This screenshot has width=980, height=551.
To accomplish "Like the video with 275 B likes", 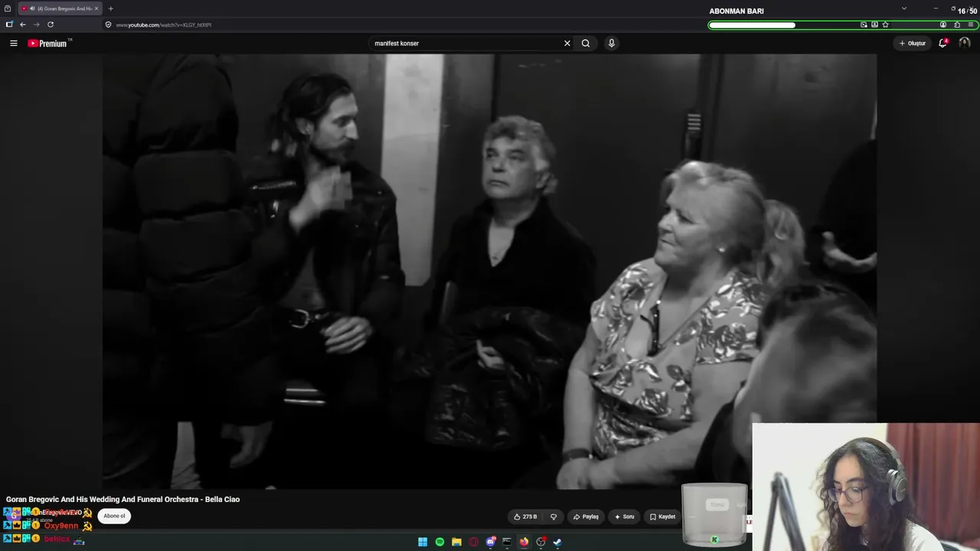I will pyautogui.click(x=525, y=517).
